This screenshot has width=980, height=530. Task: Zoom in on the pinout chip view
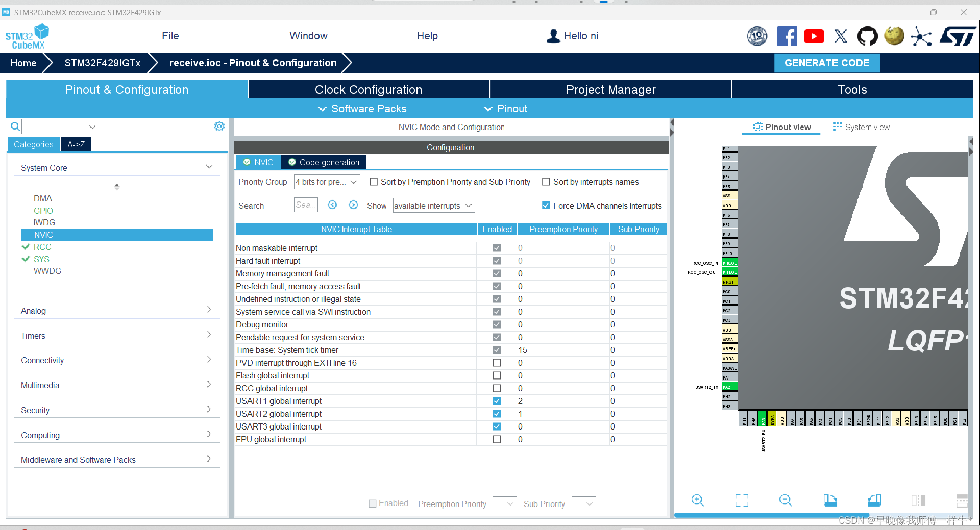pyautogui.click(x=698, y=500)
